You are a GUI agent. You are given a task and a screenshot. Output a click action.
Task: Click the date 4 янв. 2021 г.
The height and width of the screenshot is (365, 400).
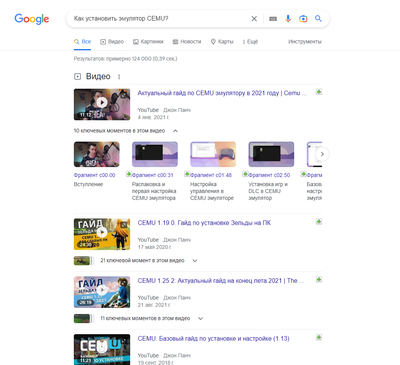point(154,117)
